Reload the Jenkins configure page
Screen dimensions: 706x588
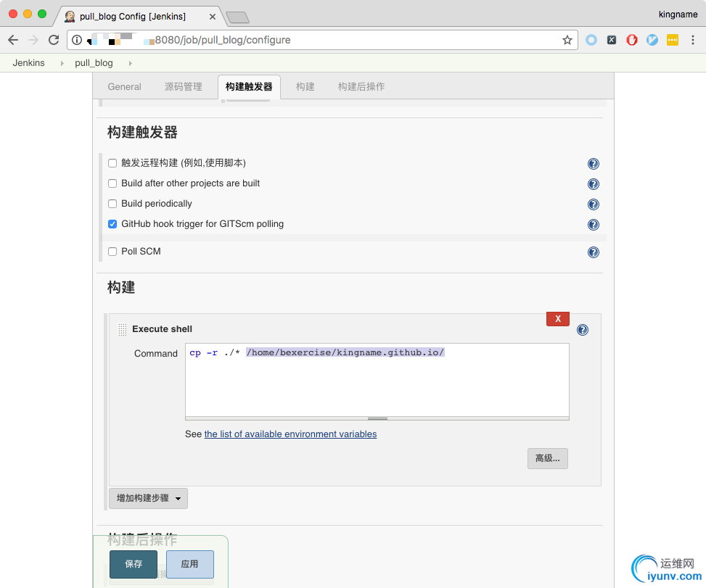[54, 40]
